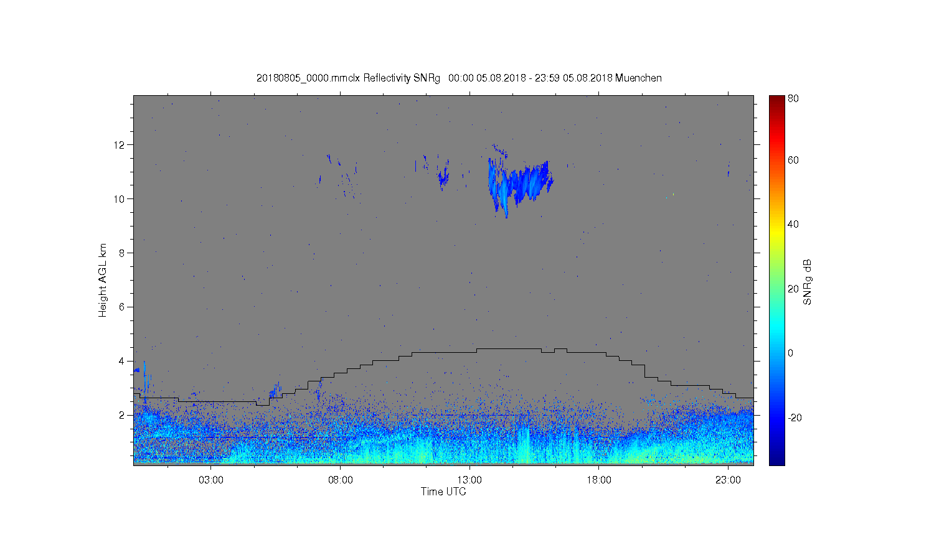Image resolution: width=934 pixels, height=560 pixels.
Task: Click the height tick label '6'
Action: point(123,307)
